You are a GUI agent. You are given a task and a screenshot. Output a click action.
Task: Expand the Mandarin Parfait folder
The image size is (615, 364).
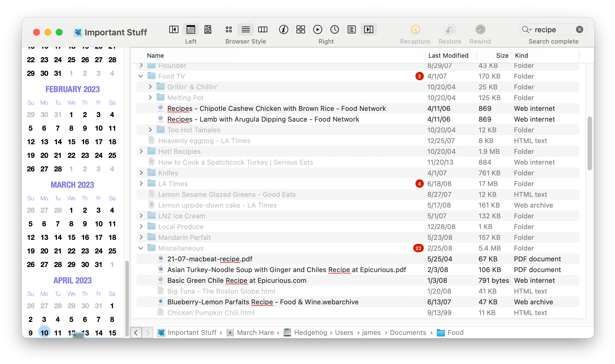pos(141,237)
